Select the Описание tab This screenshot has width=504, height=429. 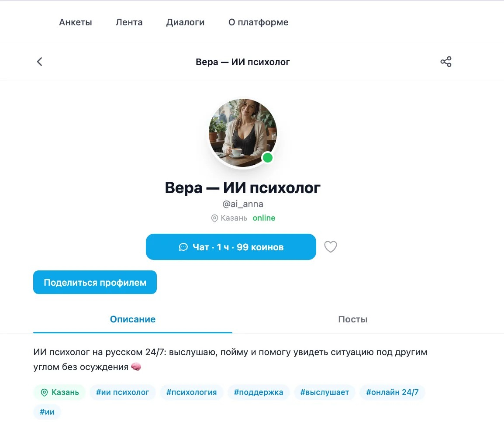pyautogui.click(x=133, y=319)
